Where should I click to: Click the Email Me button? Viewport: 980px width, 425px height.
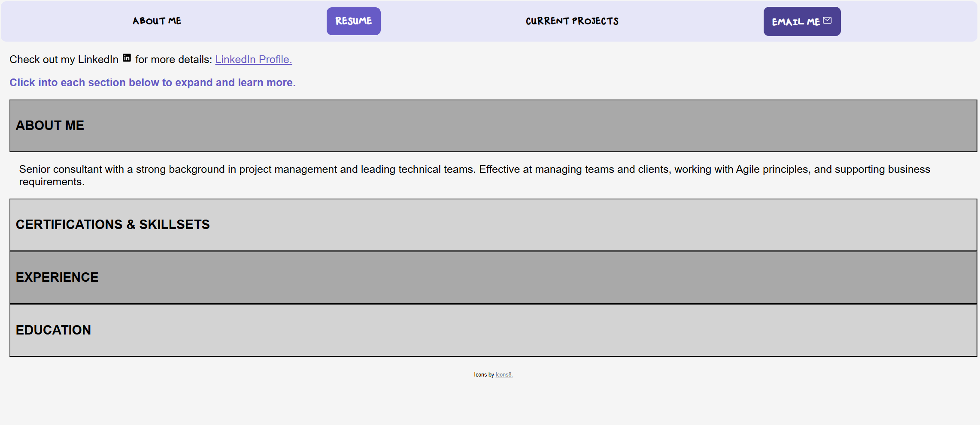pos(802,21)
